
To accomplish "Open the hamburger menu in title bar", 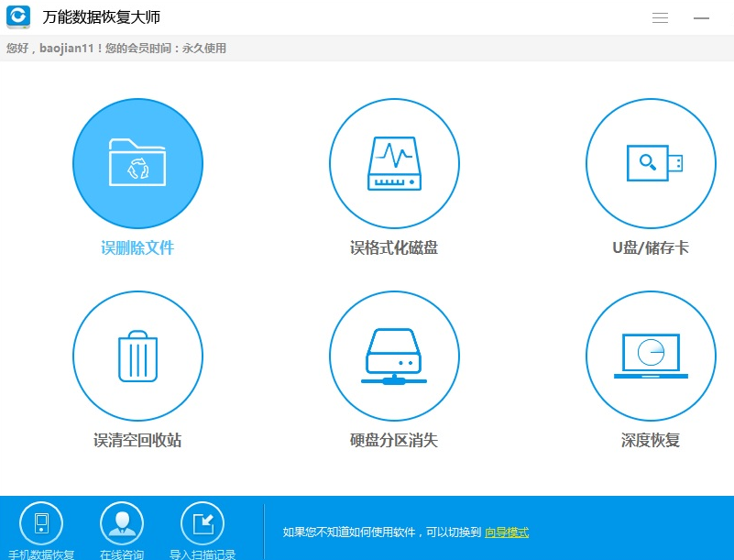I will pyautogui.click(x=660, y=18).
